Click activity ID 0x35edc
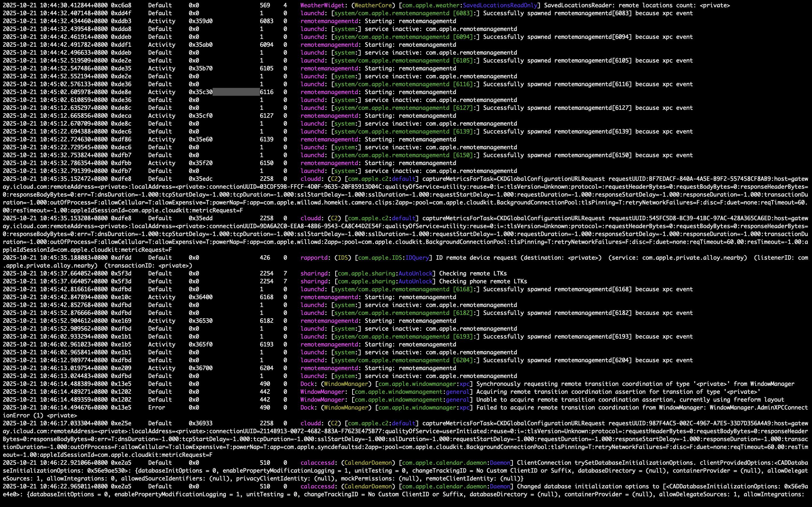The height and width of the screenshot is (507, 812). 200,179
